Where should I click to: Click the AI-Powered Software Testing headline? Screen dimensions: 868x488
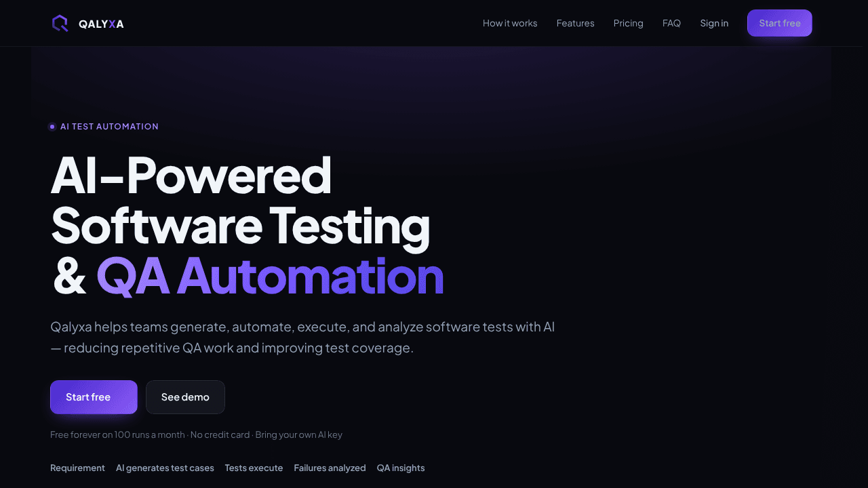click(x=241, y=200)
